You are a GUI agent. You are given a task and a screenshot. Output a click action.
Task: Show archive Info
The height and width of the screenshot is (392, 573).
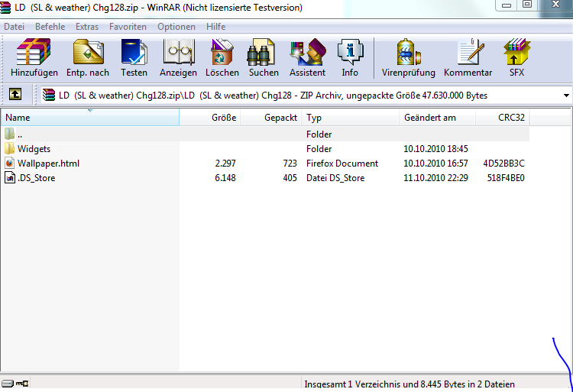tap(350, 58)
